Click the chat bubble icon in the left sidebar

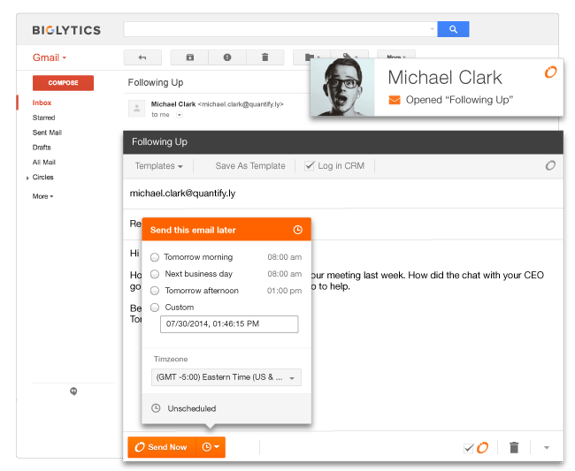[x=74, y=391]
